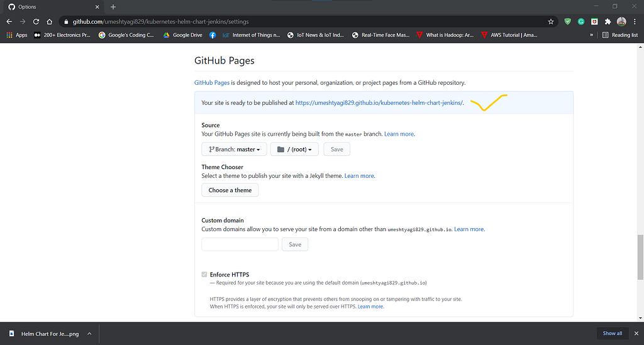The width and height of the screenshot is (644, 345).
Task: Open a new browser tab
Action: (x=113, y=7)
